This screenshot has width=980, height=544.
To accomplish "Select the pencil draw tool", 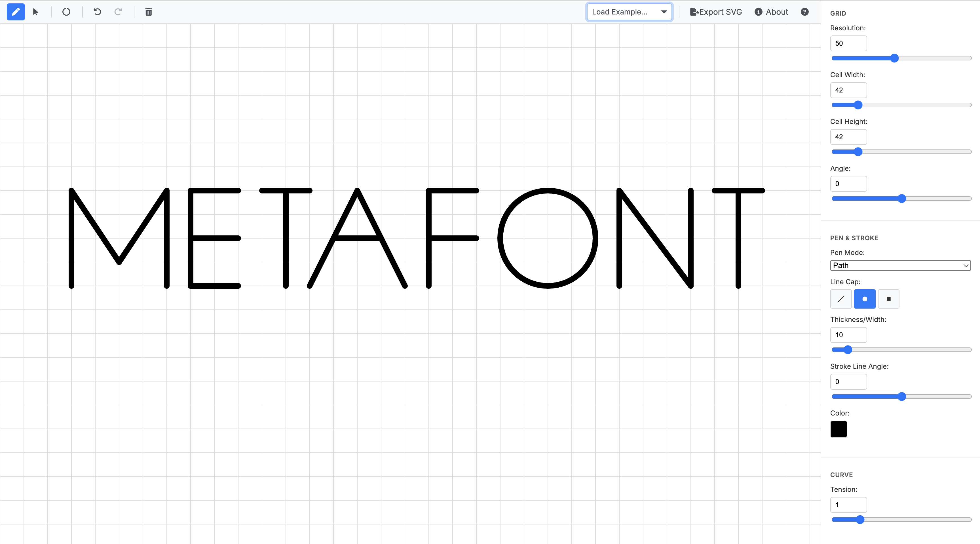I will tap(16, 12).
